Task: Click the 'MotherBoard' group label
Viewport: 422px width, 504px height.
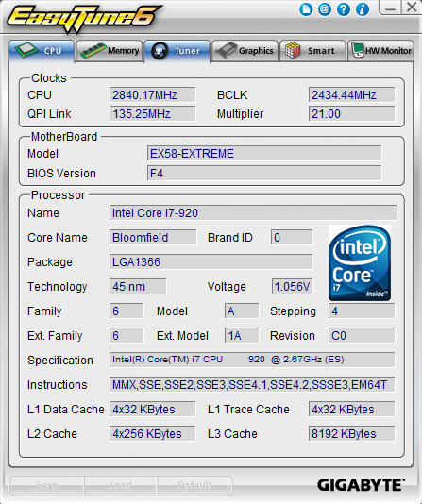Action: [x=64, y=137]
